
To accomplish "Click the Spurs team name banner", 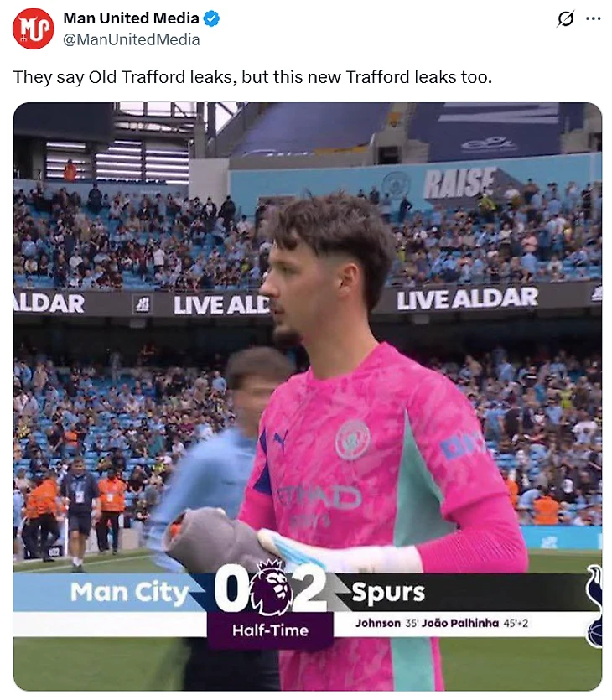I will [x=388, y=593].
